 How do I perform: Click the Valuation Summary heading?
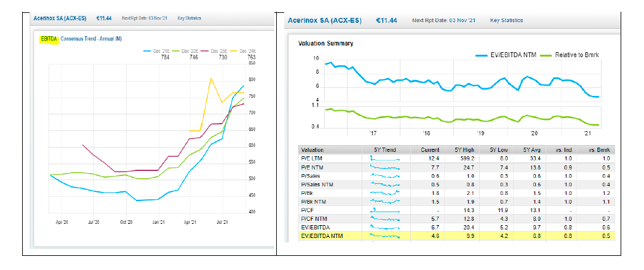pos(326,43)
